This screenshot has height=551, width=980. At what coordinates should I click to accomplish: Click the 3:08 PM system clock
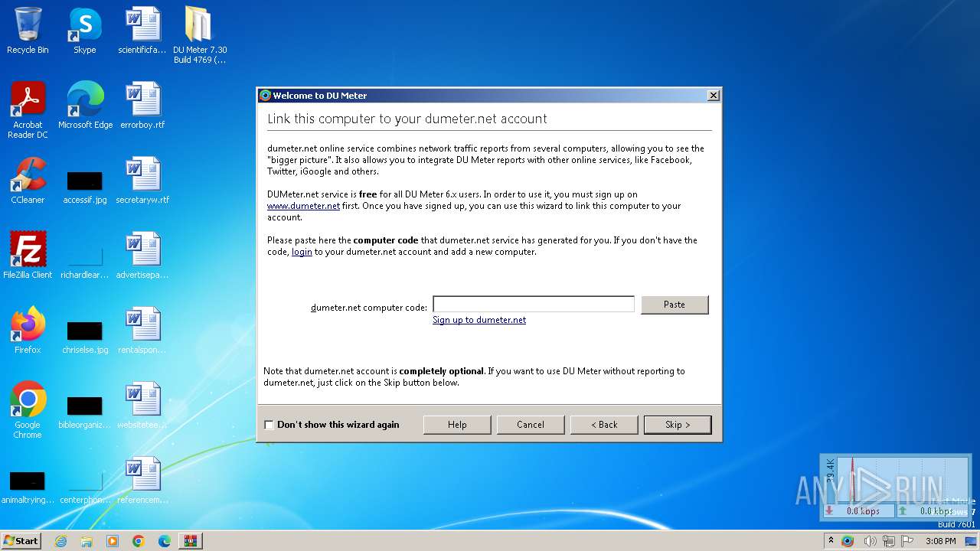click(x=940, y=541)
